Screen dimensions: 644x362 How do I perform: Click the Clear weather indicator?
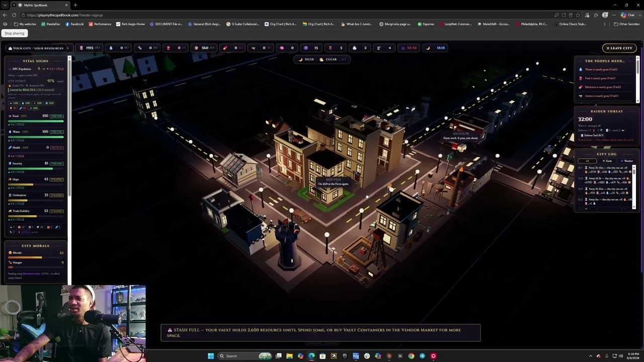[x=329, y=59]
